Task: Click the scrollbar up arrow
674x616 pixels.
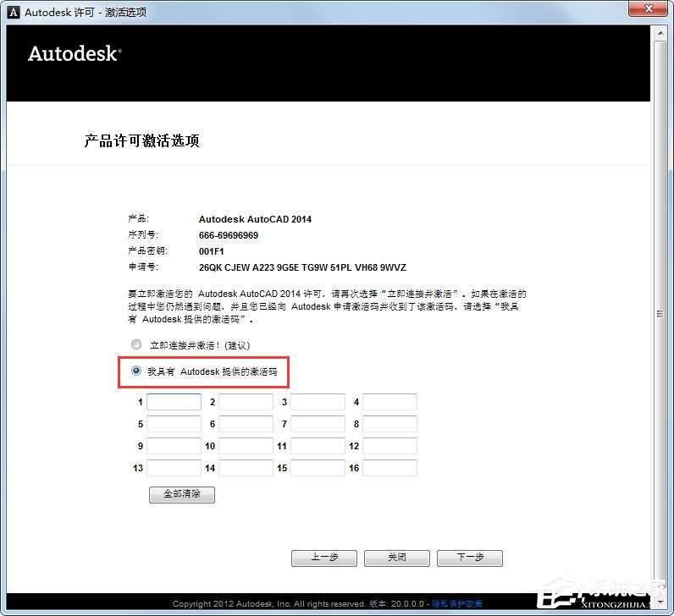Action: coord(660,33)
